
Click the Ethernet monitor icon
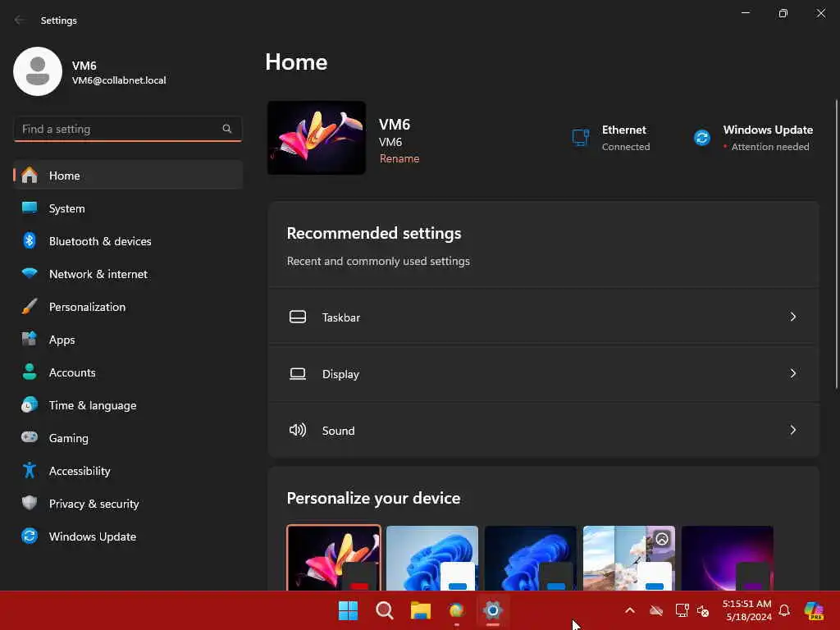[x=581, y=138]
